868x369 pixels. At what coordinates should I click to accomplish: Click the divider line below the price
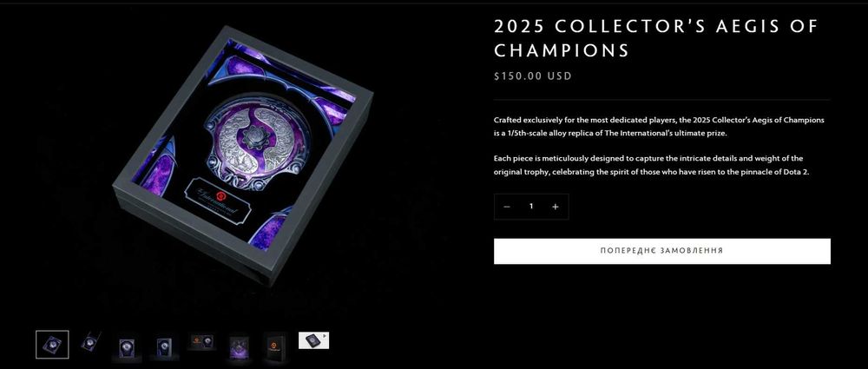[x=662, y=100]
